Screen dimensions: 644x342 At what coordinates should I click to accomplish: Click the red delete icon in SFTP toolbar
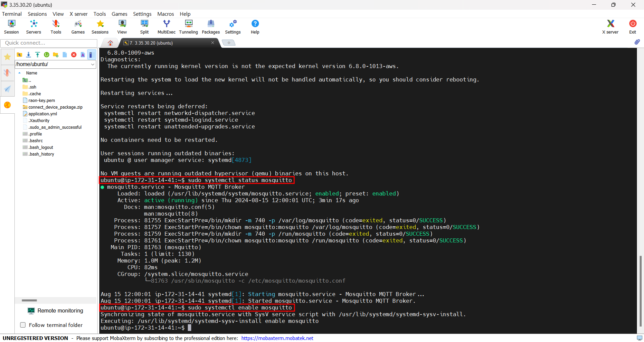click(74, 55)
